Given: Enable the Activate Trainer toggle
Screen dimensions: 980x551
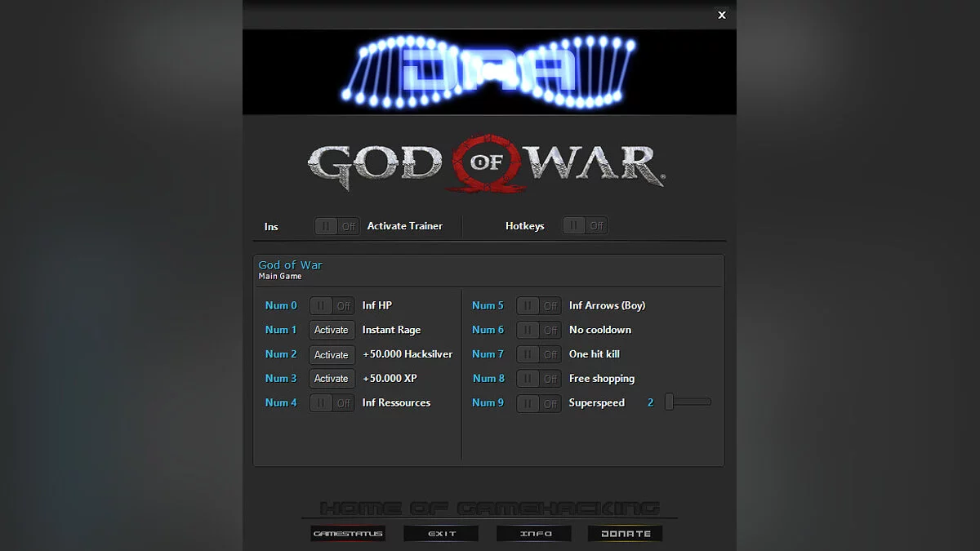Looking at the screenshot, I should tap(336, 225).
